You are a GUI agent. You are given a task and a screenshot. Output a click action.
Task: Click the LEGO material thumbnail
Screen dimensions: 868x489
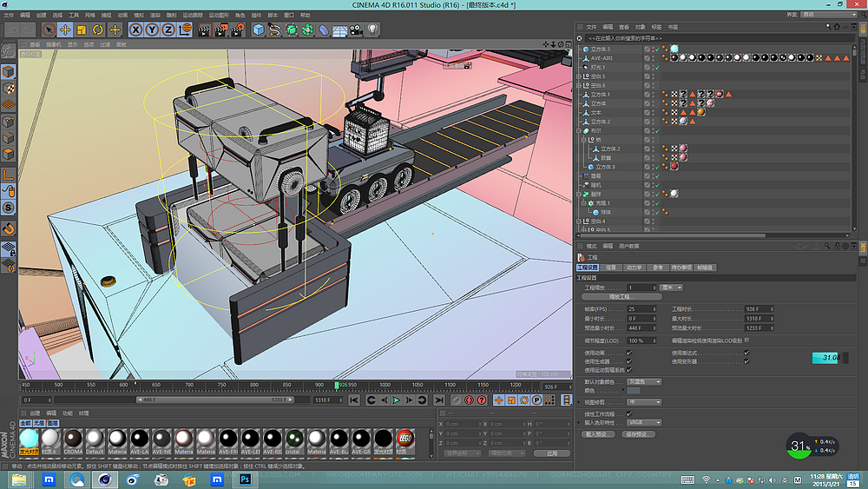(x=404, y=439)
